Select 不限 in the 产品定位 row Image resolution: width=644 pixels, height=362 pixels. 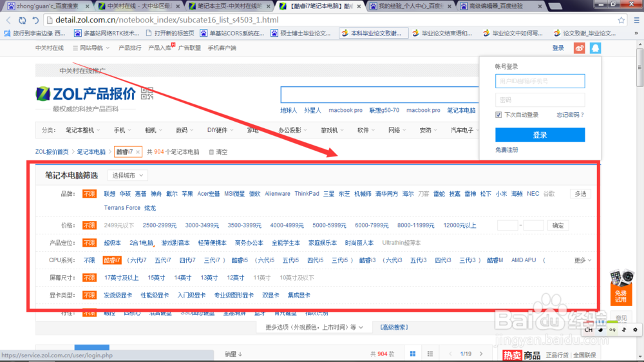coord(89,243)
